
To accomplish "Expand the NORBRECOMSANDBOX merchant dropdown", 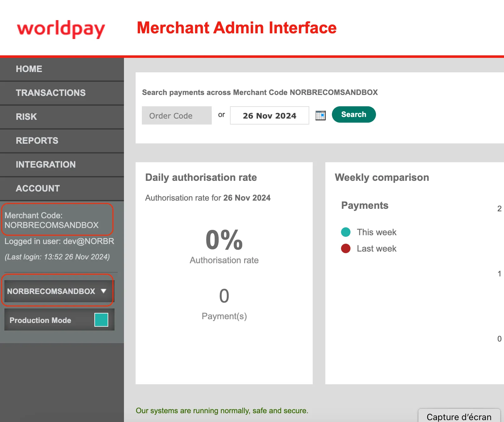I will pyautogui.click(x=59, y=291).
